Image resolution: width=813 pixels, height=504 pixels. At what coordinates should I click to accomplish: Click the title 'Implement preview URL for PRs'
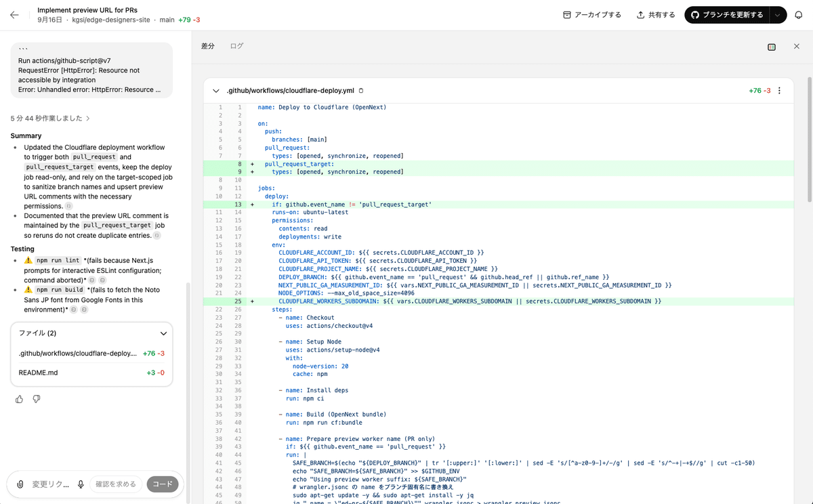(x=87, y=10)
